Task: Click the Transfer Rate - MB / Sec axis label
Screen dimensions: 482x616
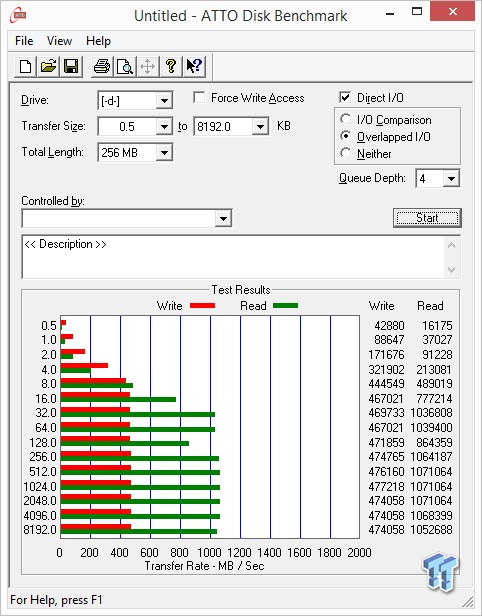Action: click(x=204, y=566)
